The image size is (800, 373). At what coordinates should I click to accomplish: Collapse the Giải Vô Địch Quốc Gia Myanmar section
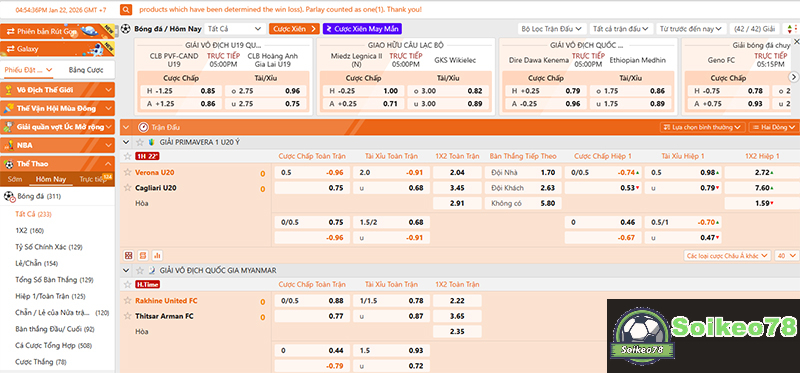tap(127, 270)
